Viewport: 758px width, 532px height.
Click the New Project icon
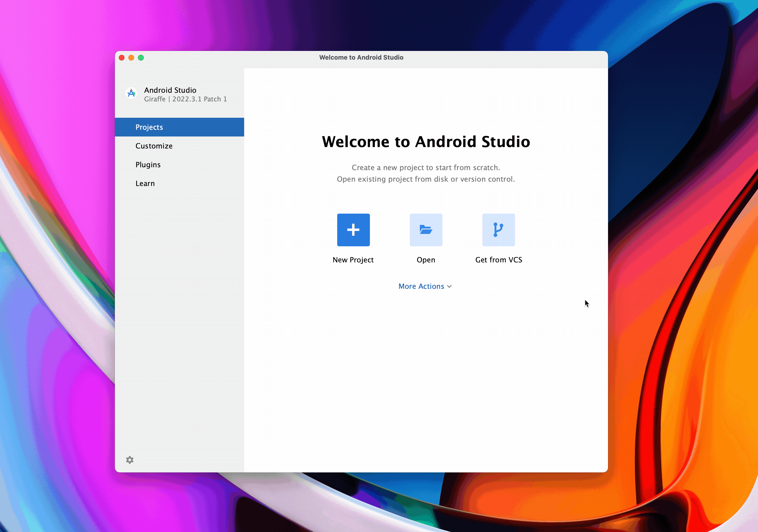coord(353,230)
